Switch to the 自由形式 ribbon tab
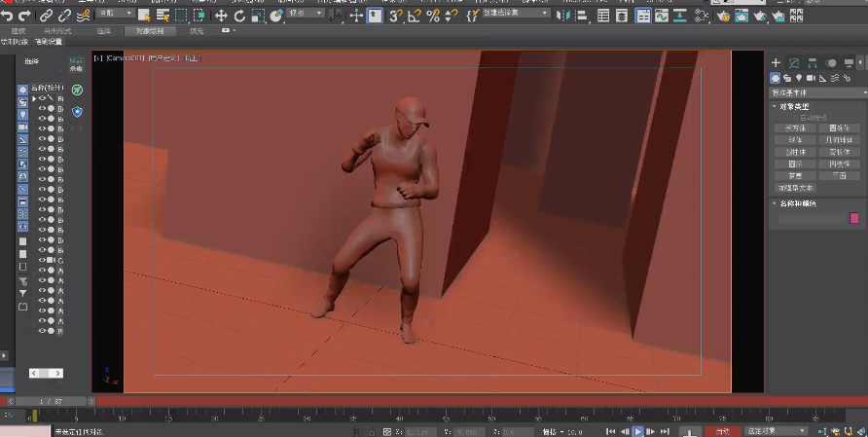Screen dimensions: 868x437 [57, 31]
